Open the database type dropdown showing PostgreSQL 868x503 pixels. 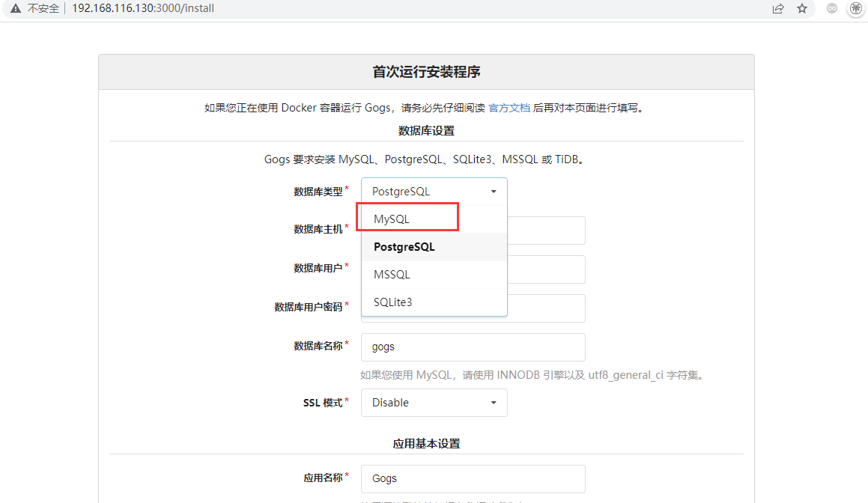[434, 192]
